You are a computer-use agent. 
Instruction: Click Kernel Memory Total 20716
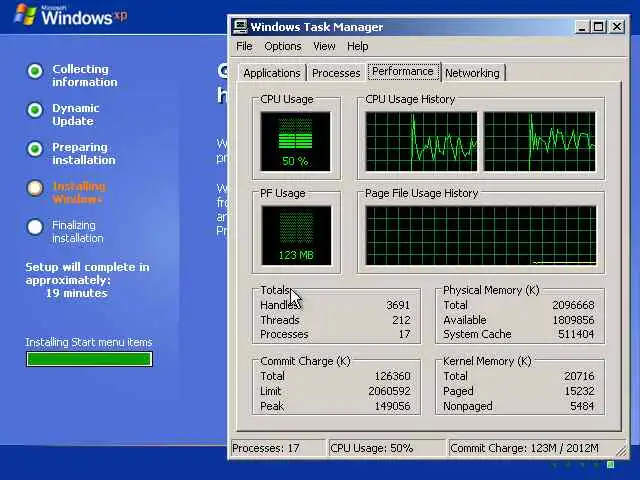tap(579, 376)
